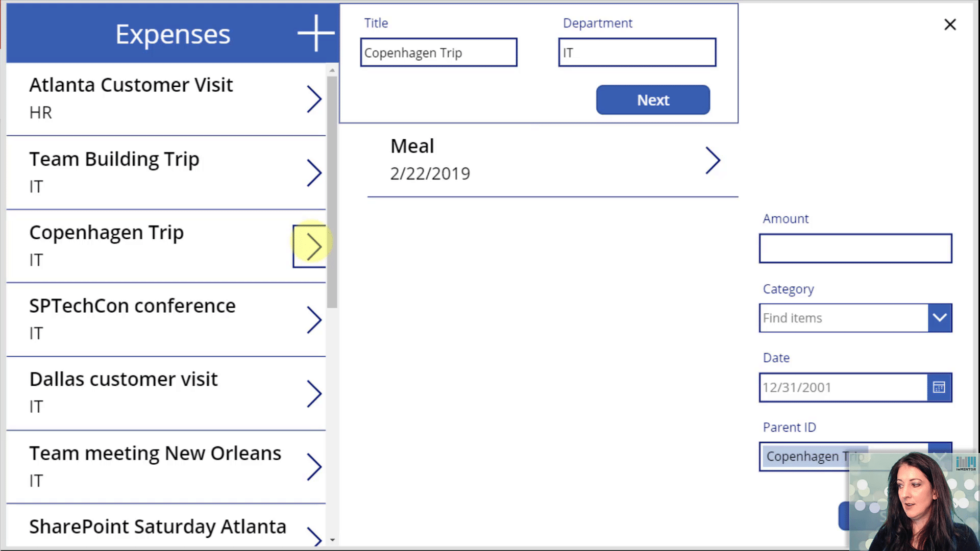Click the Title input field

(438, 52)
